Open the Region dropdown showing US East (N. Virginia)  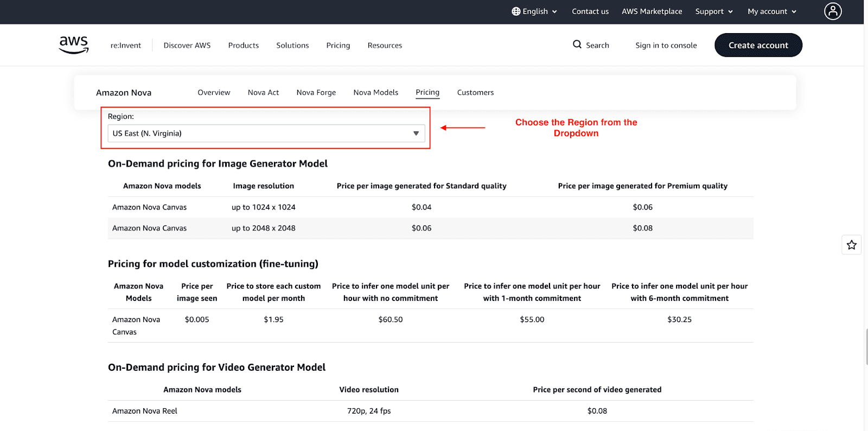click(x=266, y=133)
